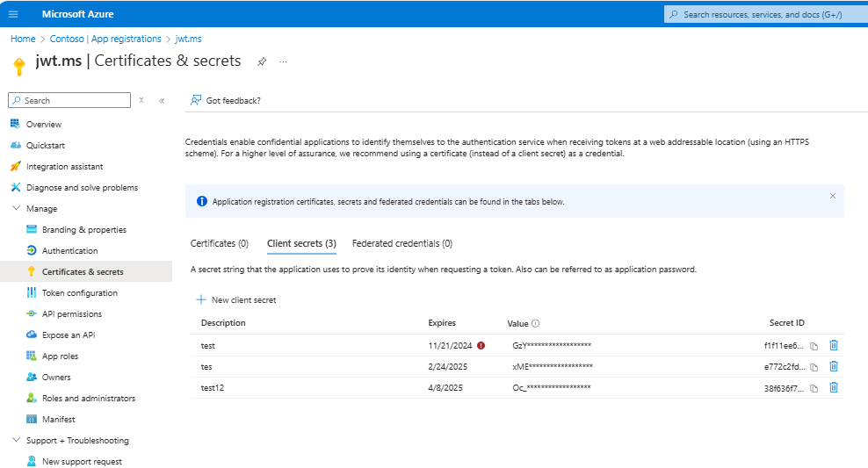The image size is (868, 468).
Task: Click the Got feedback? link
Action: [x=233, y=101]
